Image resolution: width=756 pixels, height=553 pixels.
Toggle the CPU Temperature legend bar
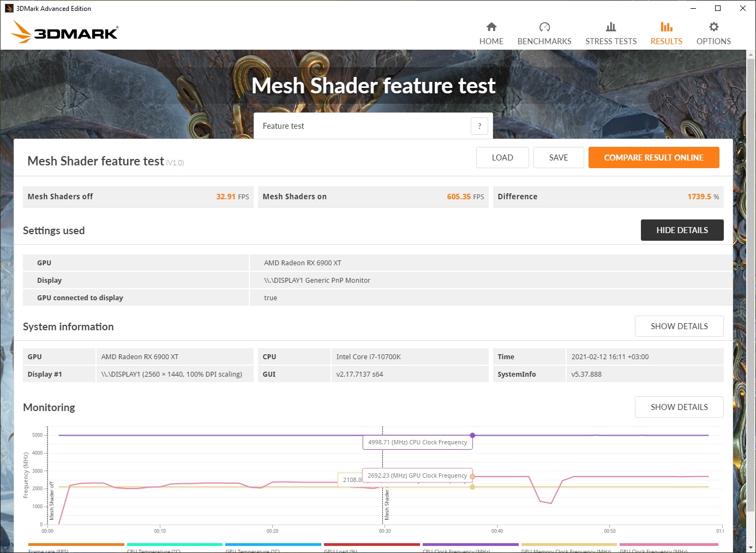(x=175, y=548)
